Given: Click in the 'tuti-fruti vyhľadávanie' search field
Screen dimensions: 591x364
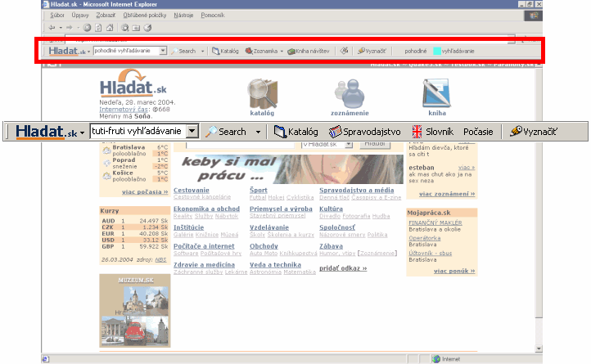Looking at the screenshot, I should click(138, 131).
